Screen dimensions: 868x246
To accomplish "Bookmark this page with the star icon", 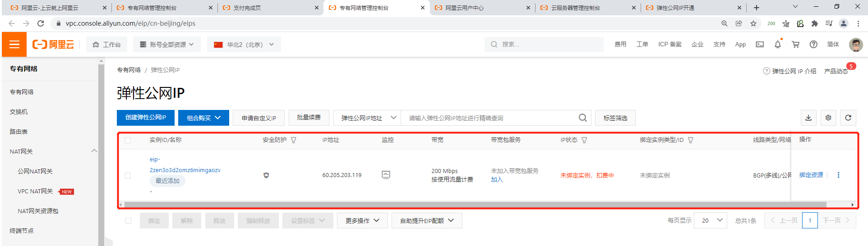I will click(x=753, y=23).
